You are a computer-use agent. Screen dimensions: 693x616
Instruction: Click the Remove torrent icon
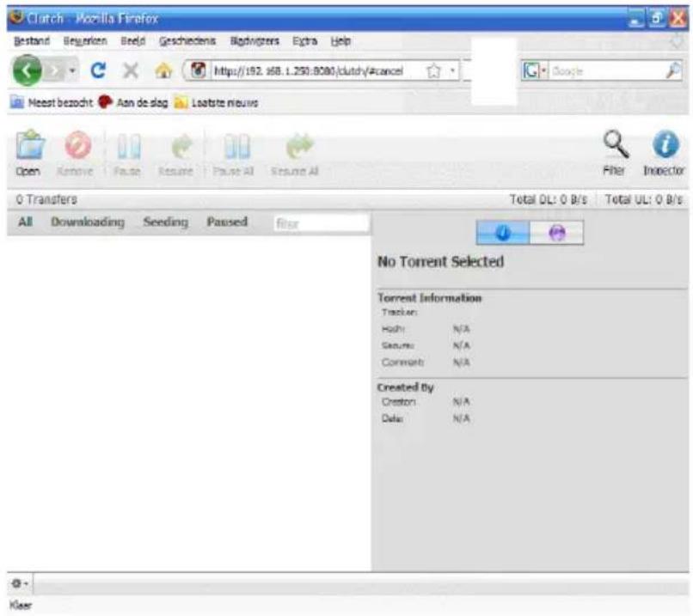pos(77,145)
